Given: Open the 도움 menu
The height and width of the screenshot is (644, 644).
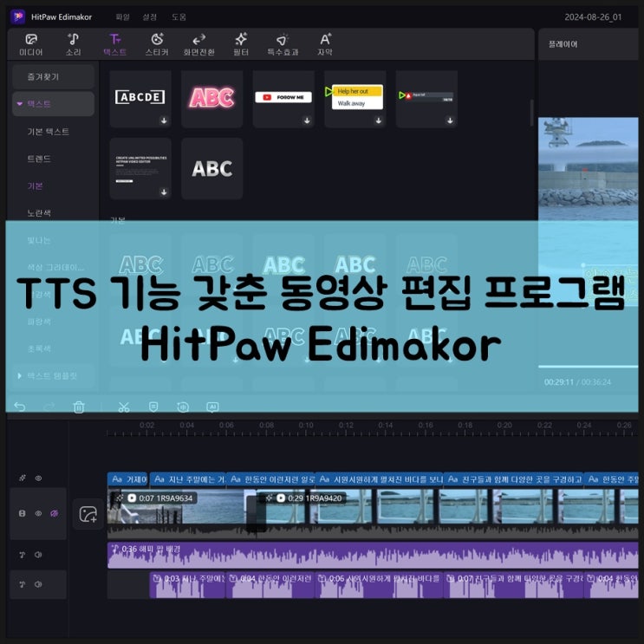Looking at the screenshot, I should 179,16.
